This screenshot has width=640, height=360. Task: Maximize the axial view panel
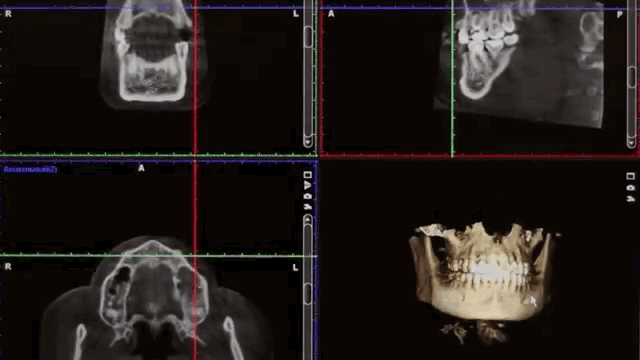click(308, 175)
